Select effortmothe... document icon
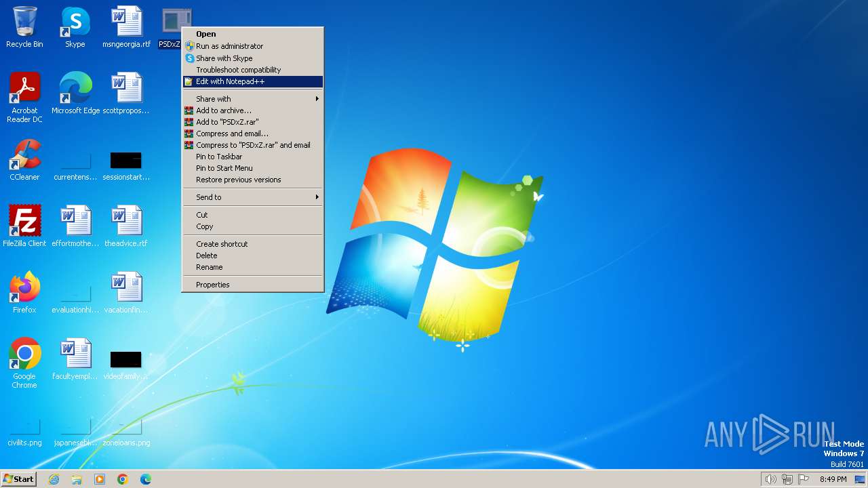 [75, 226]
